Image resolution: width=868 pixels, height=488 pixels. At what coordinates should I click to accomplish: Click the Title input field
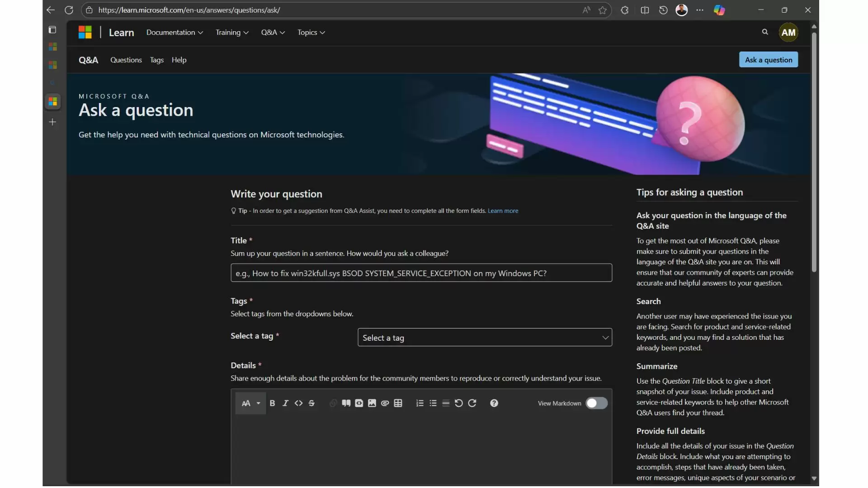click(421, 273)
